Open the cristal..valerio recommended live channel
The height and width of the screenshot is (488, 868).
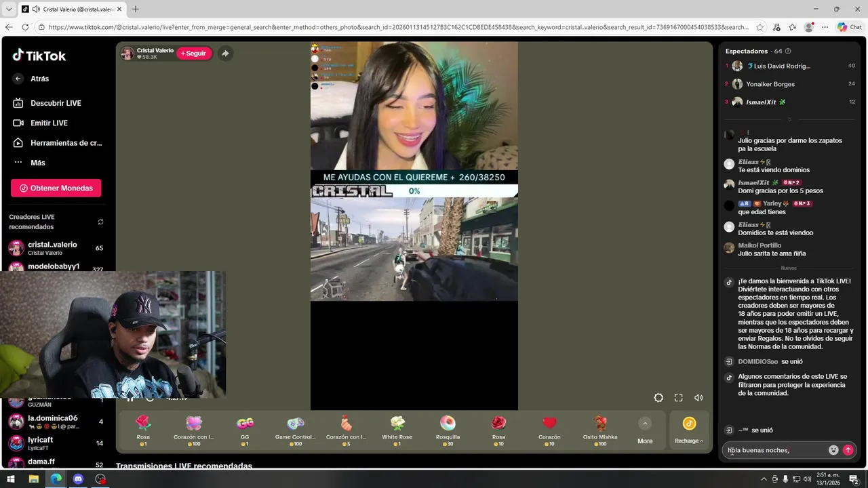(56, 248)
